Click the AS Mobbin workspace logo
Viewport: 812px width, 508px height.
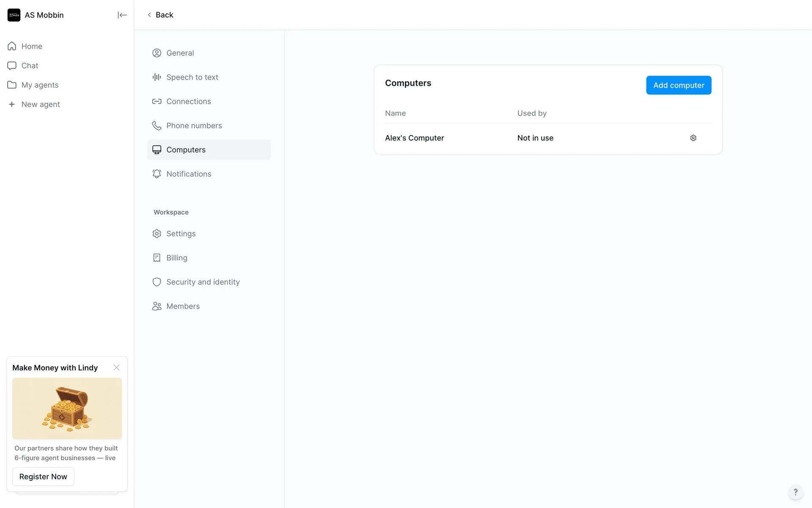tap(14, 15)
